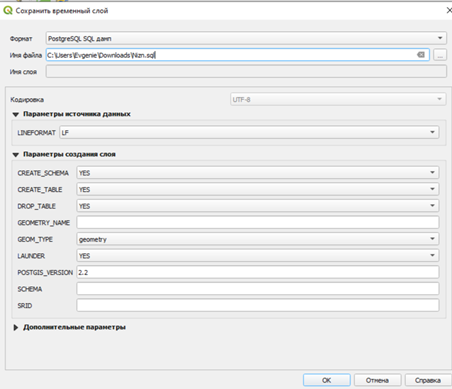Viewport: 452px width, 389px height.
Task: Click the SRID input field
Action: (258, 305)
